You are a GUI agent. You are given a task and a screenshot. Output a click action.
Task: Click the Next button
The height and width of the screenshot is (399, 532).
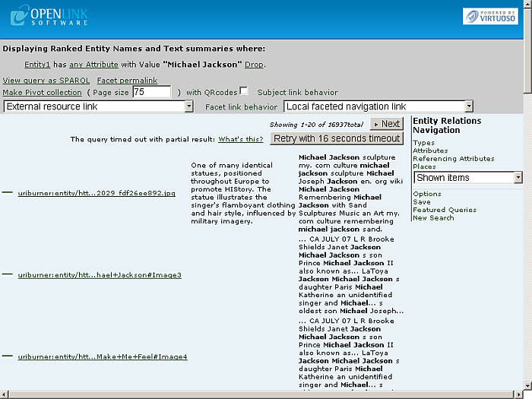(x=386, y=124)
